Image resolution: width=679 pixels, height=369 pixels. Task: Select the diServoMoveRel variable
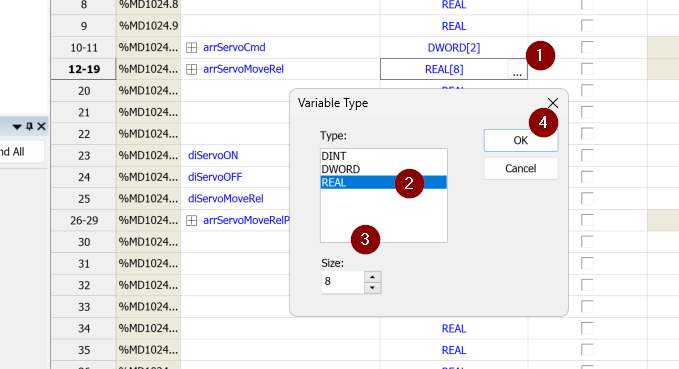(x=225, y=199)
